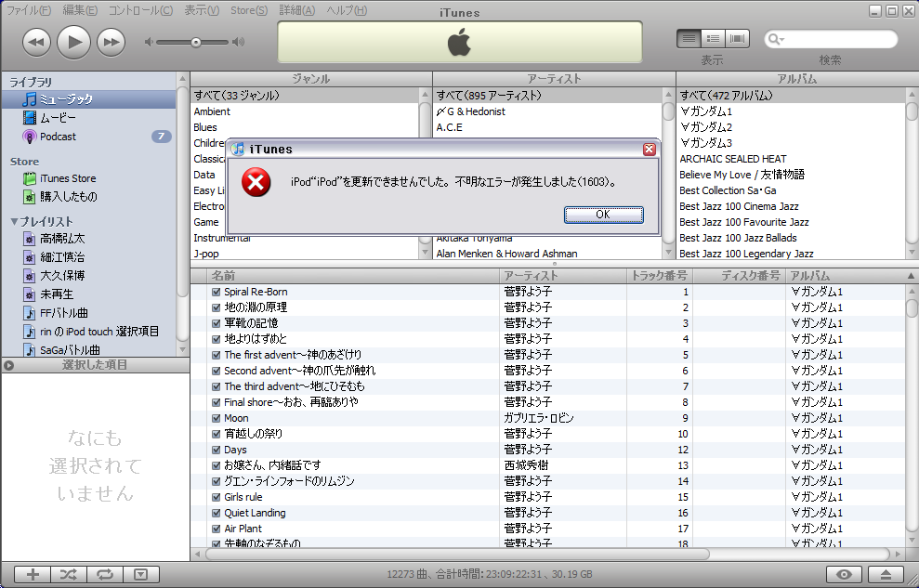This screenshot has height=588, width=919.
Task: Click the track list horizontal scrollbar
Action: point(457,554)
